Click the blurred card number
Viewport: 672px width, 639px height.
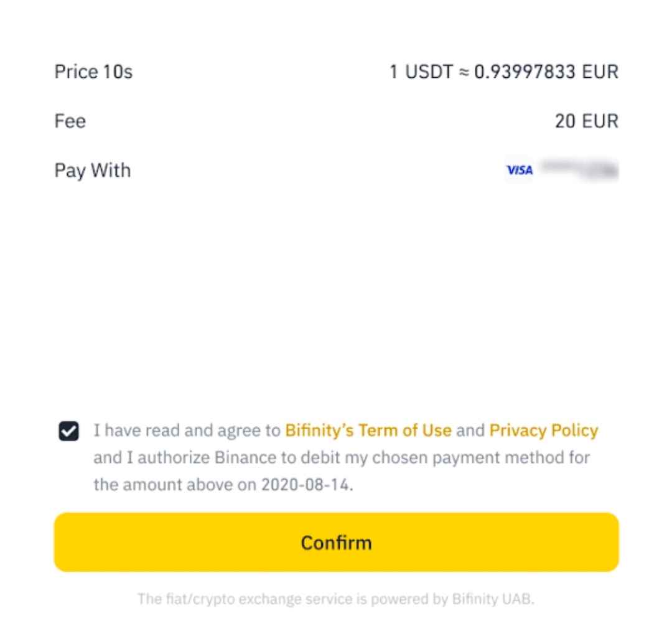tap(579, 170)
